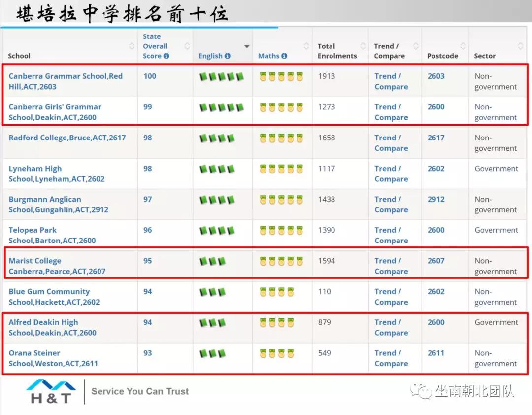Sort by State Overall Score arrows
Image resolution: width=532 pixels, height=415 pixels.
[x=187, y=46]
